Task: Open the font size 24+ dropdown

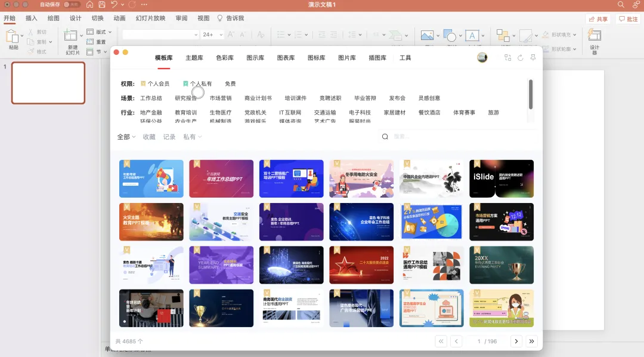Action: [x=213, y=35]
